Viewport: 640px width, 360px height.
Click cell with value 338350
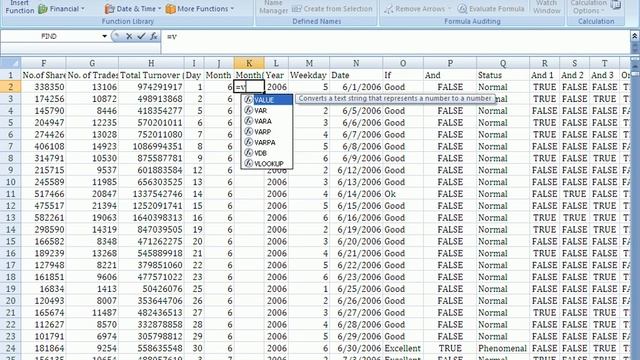tap(43, 87)
